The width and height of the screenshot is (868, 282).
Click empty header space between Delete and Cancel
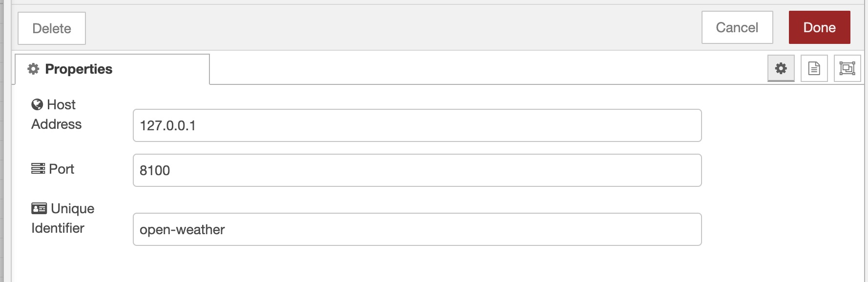tap(391, 28)
